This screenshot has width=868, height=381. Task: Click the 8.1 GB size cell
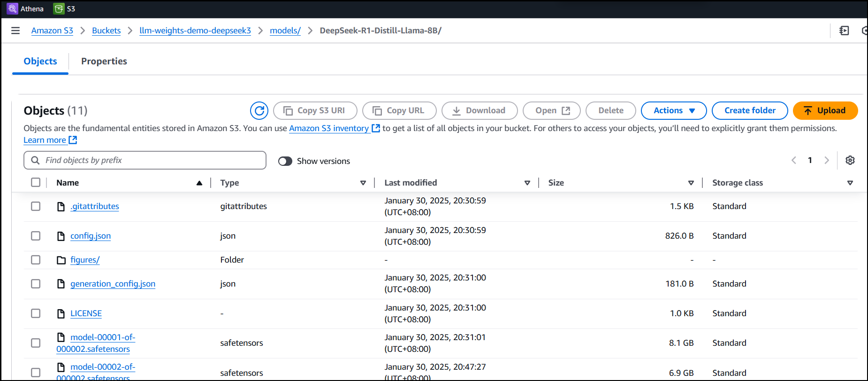click(x=681, y=343)
